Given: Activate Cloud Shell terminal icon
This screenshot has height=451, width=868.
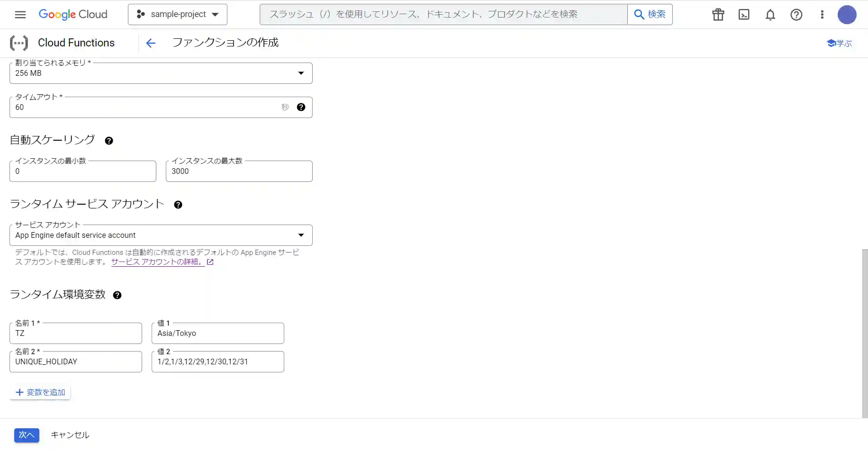Looking at the screenshot, I should click(744, 15).
